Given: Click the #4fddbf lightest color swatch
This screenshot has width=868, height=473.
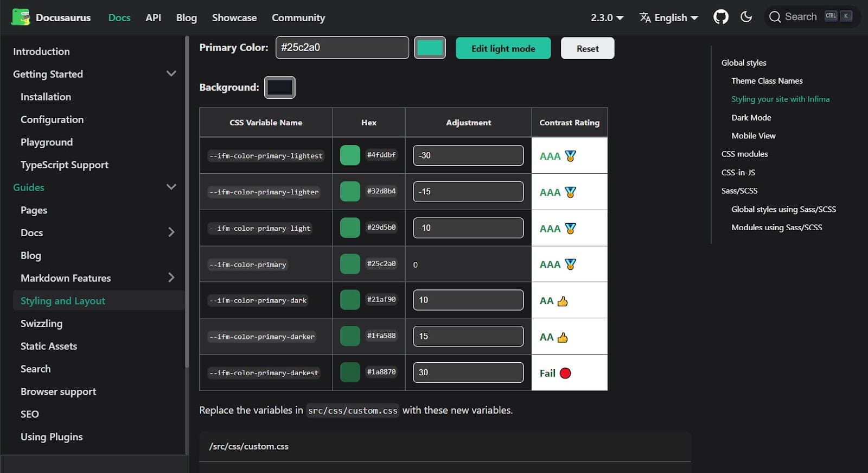Looking at the screenshot, I should [x=350, y=155].
